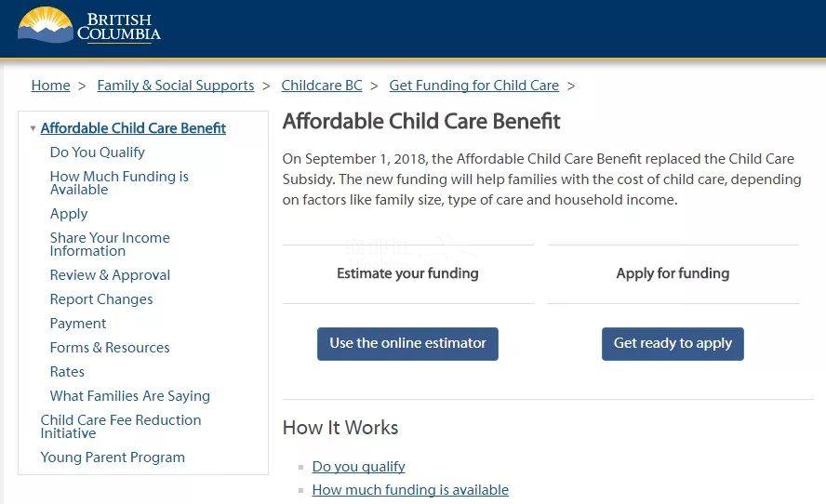Go to Family & Social Supports breadcrumb
Image resolution: width=826 pixels, height=504 pixels.
pos(176,86)
